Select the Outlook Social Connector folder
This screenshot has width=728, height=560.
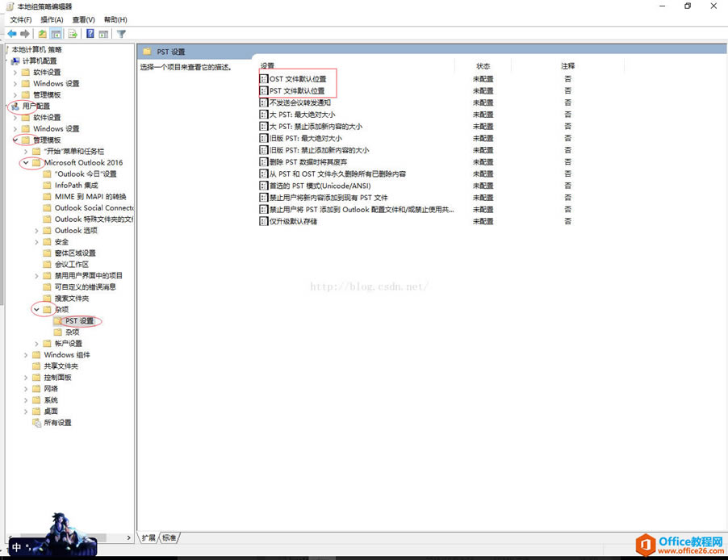(x=94, y=208)
